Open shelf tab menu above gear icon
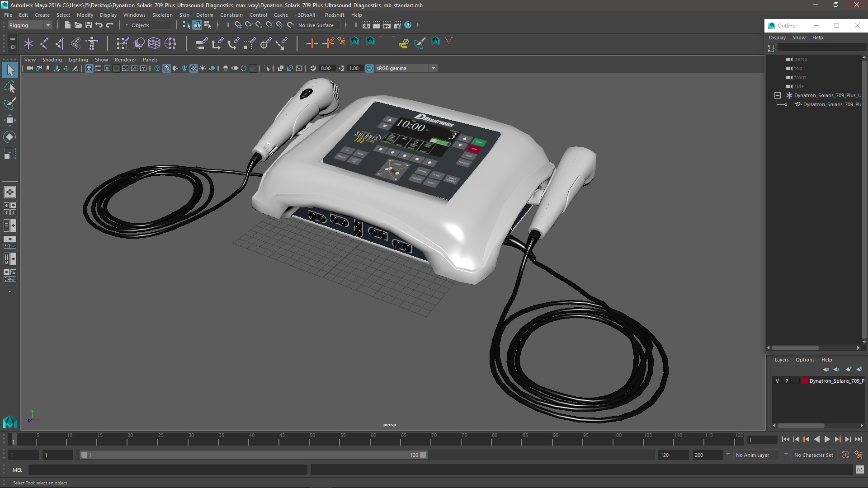Screen dimensions: 868x488 click(12, 39)
